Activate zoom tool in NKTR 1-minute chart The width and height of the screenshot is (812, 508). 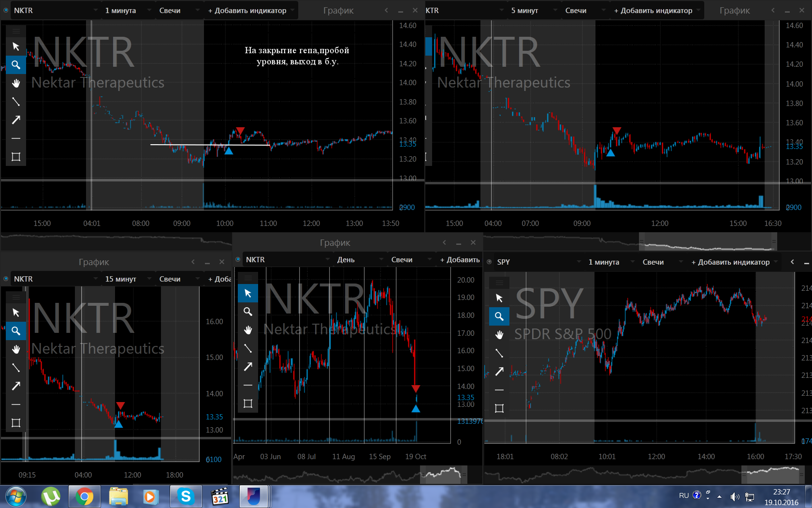(16, 65)
